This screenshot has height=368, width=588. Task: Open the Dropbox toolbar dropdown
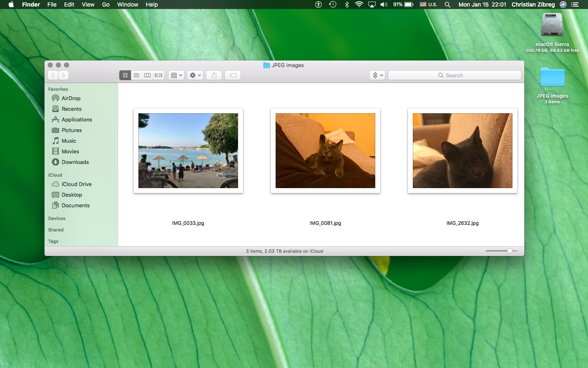pos(377,75)
